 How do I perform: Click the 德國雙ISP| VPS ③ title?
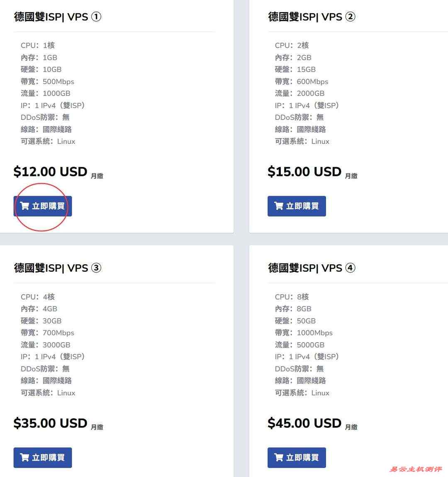coord(57,268)
